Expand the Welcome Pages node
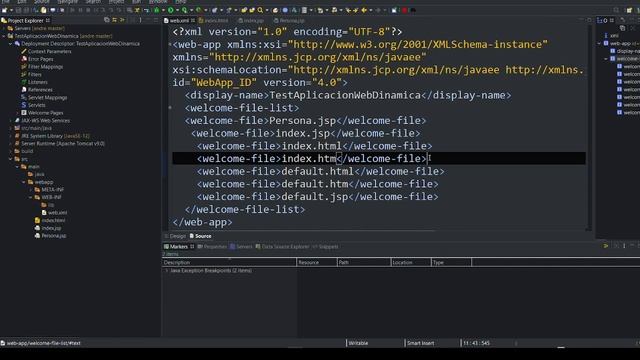The height and width of the screenshot is (360, 640). point(17,113)
